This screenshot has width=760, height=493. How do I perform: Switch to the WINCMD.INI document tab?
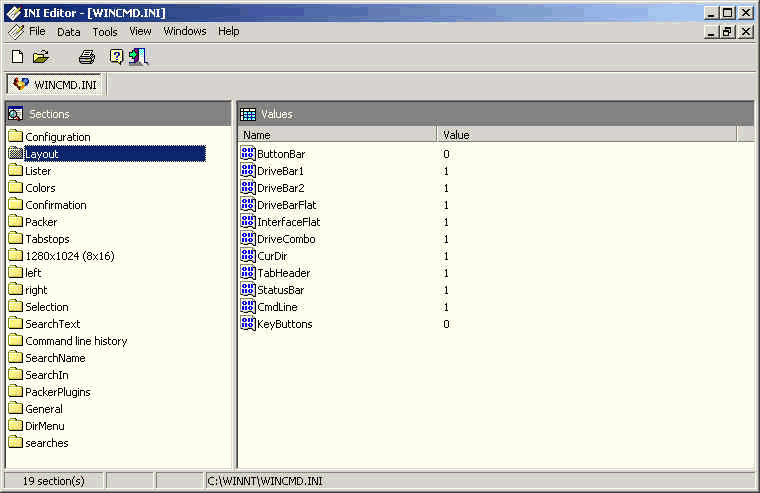(55, 85)
